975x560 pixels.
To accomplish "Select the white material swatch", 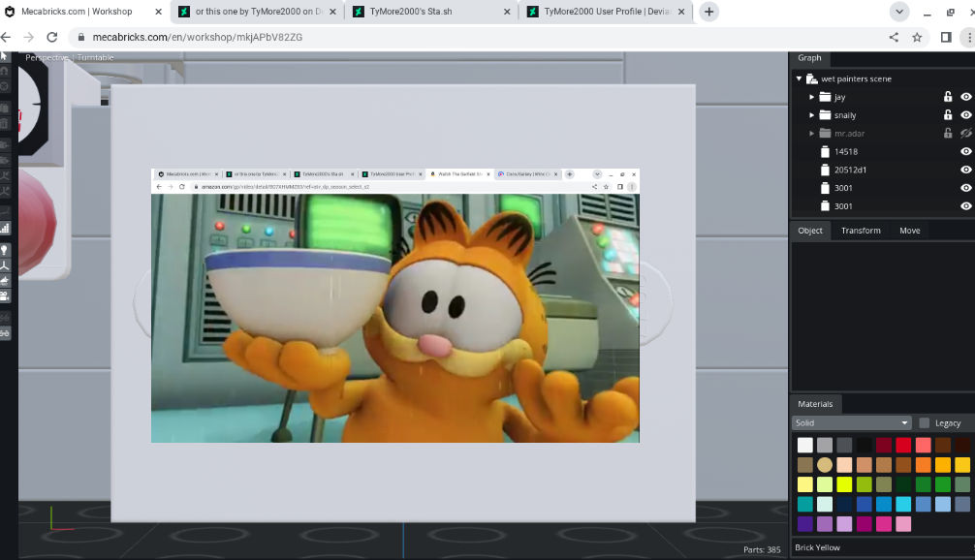I will (805, 445).
